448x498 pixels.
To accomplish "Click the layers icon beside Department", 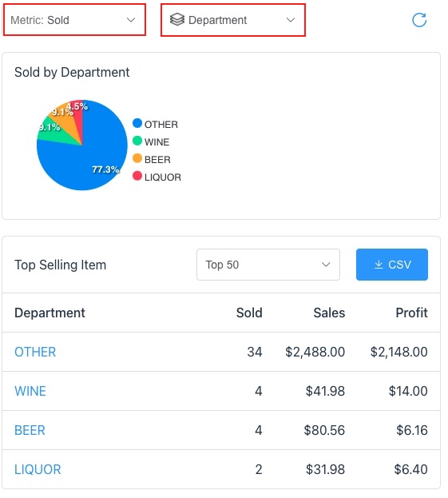I will click(177, 20).
